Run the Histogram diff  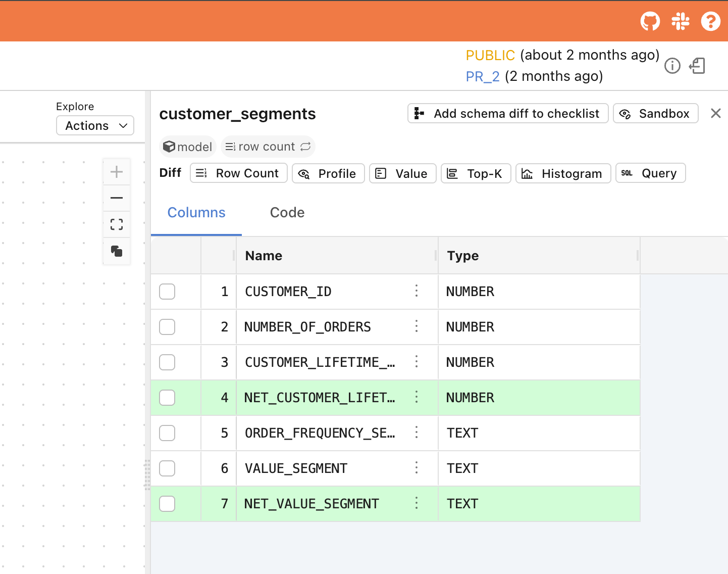563,173
